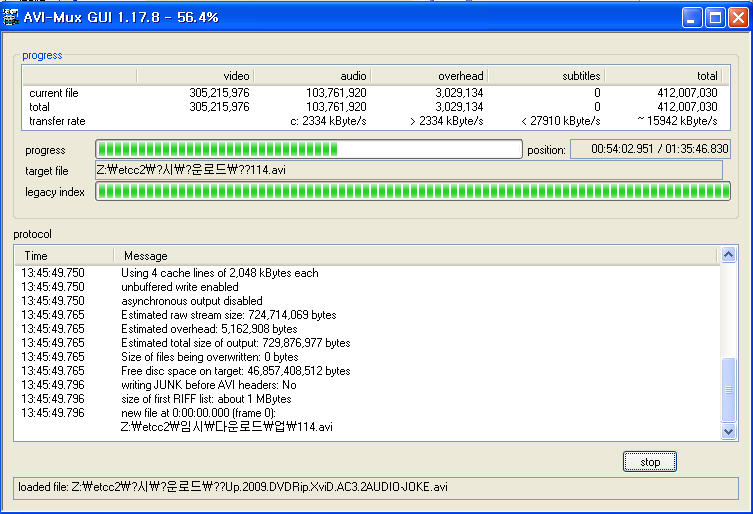Click current file audio value 103,761,920
Image resolution: width=753 pixels, height=514 pixels.
click(x=336, y=93)
